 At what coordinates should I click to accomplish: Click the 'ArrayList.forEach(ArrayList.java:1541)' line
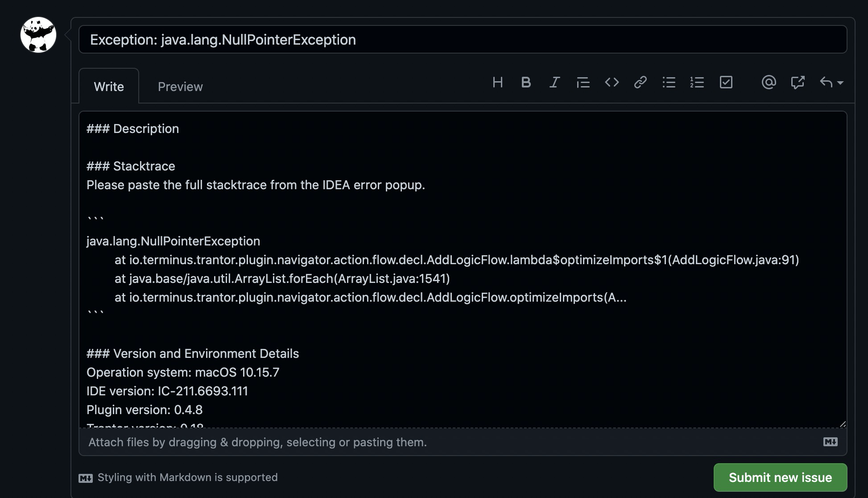(282, 278)
